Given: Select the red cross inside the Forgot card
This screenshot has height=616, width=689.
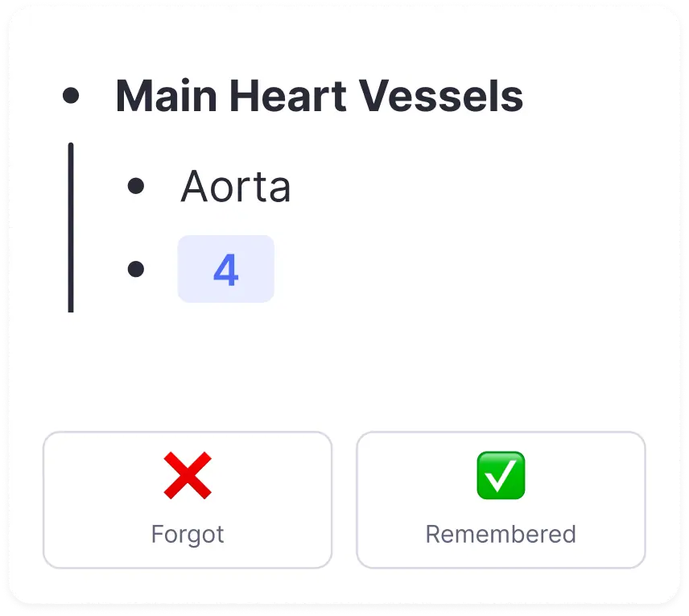Looking at the screenshot, I should click(187, 476).
